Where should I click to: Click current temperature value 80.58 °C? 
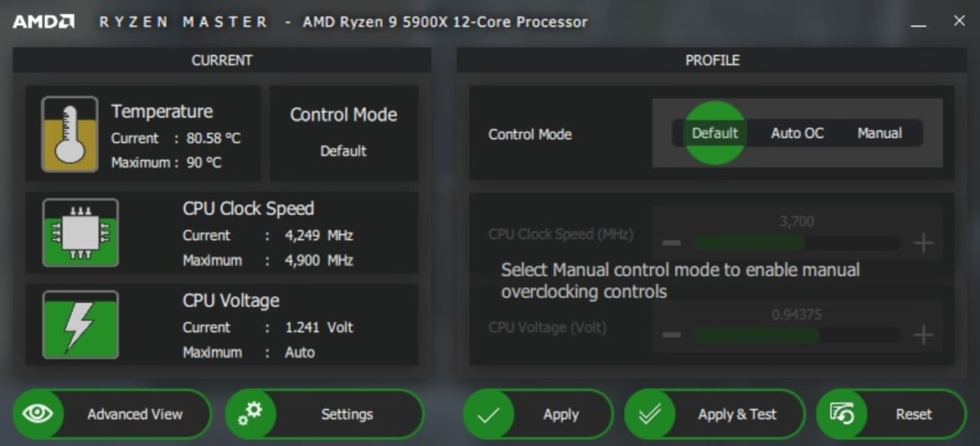[213, 138]
